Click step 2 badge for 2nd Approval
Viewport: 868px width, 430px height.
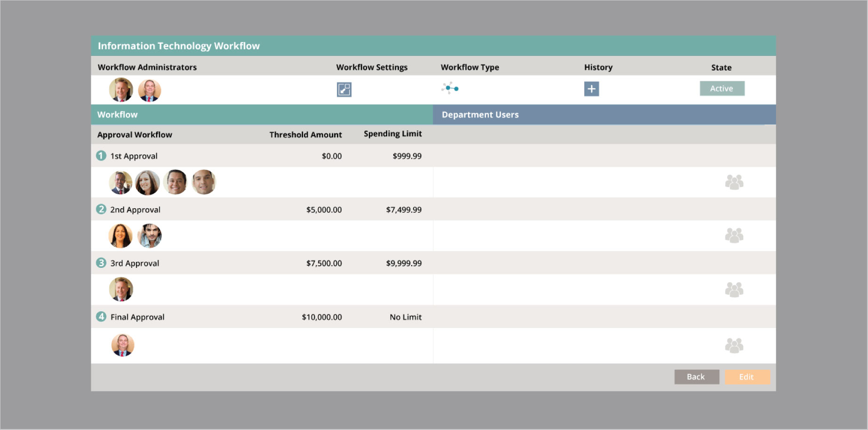[x=101, y=209]
